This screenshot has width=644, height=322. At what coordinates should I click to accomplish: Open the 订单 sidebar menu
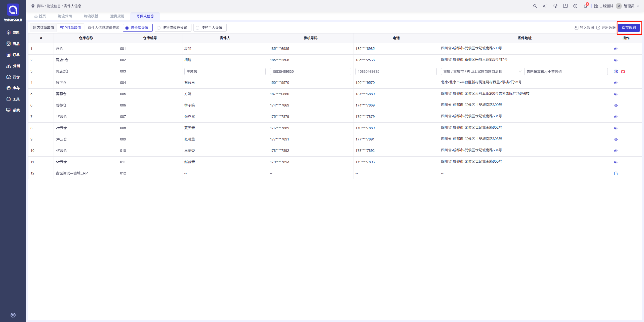pos(13,55)
